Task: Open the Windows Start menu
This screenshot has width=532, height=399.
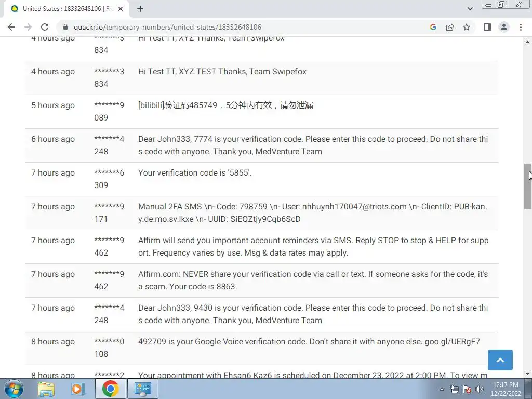Action: pos(14,389)
